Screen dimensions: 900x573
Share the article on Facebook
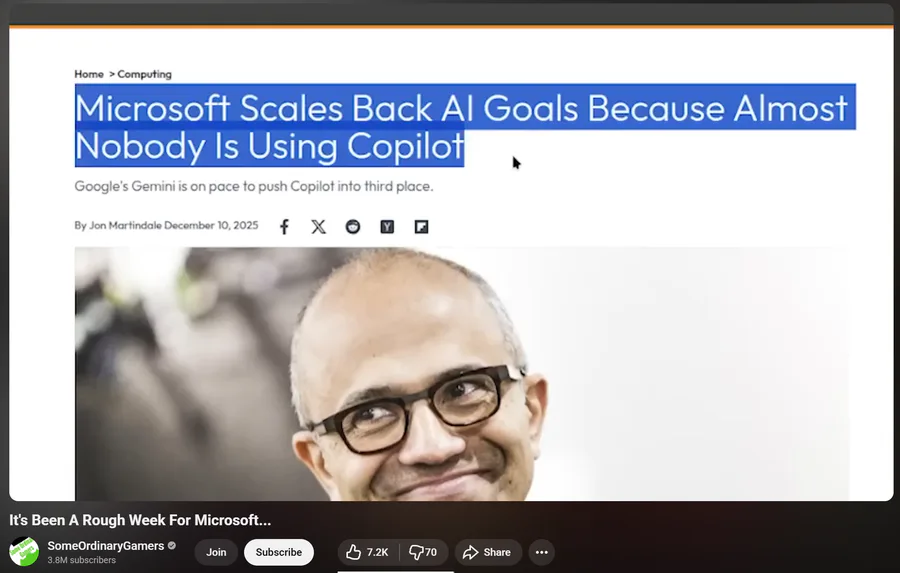[284, 227]
